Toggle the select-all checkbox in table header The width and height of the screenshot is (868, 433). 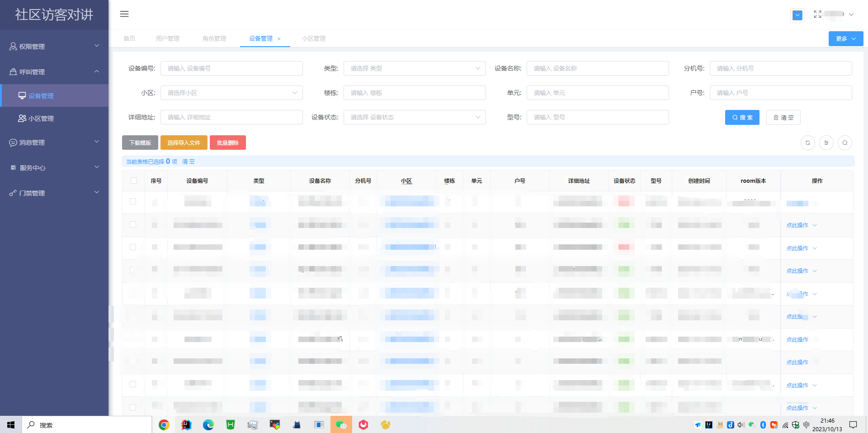134,181
